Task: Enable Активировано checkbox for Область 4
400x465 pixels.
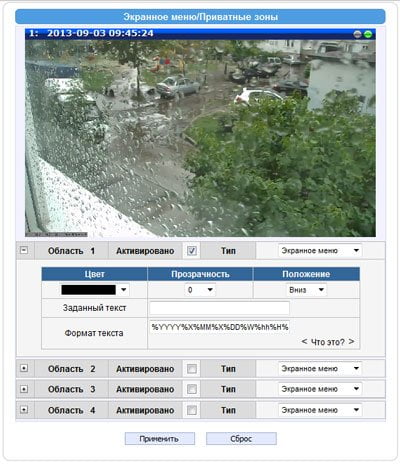Action: point(192,410)
